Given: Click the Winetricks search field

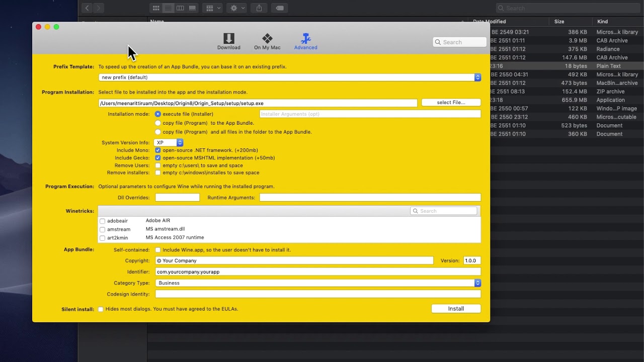Looking at the screenshot, I should coord(444,211).
